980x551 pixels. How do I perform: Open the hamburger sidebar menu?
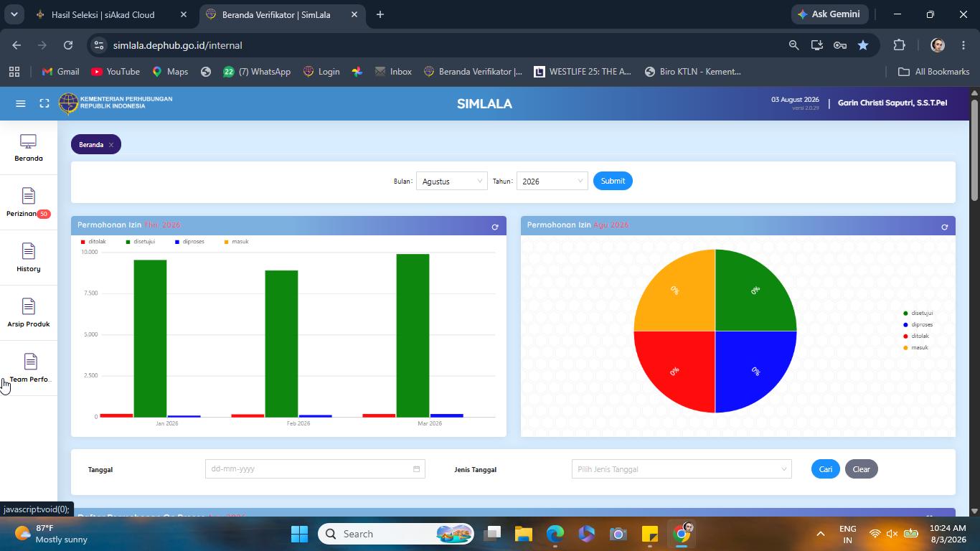21,103
